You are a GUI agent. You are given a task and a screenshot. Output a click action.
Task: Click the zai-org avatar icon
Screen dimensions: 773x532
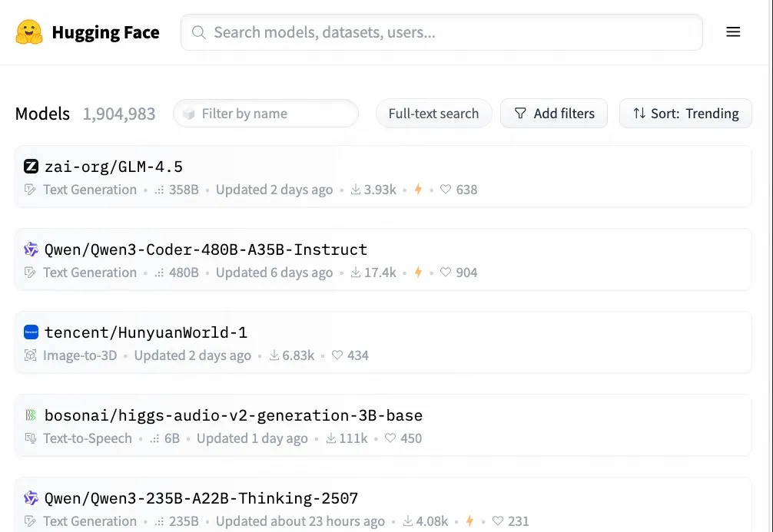[31, 166]
